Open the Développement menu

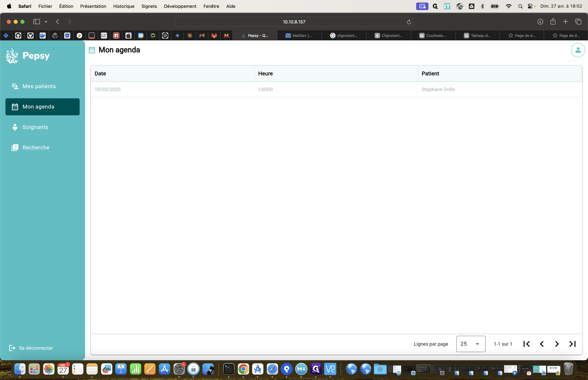pos(180,6)
